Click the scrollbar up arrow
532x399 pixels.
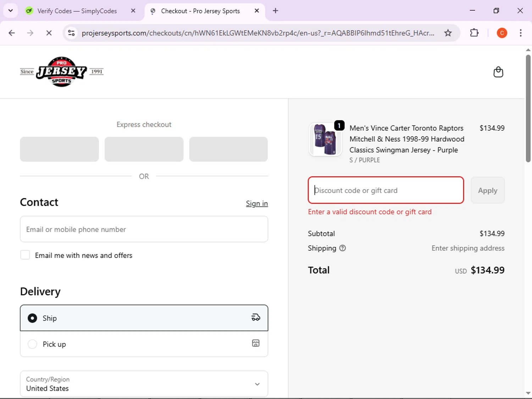coord(528,50)
